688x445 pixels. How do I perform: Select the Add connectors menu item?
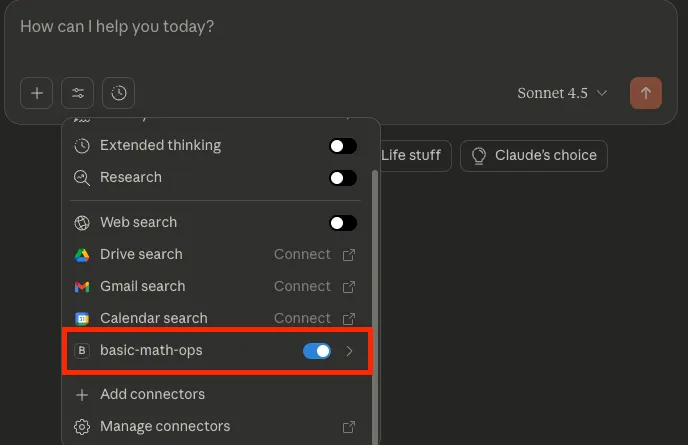[x=152, y=395]
